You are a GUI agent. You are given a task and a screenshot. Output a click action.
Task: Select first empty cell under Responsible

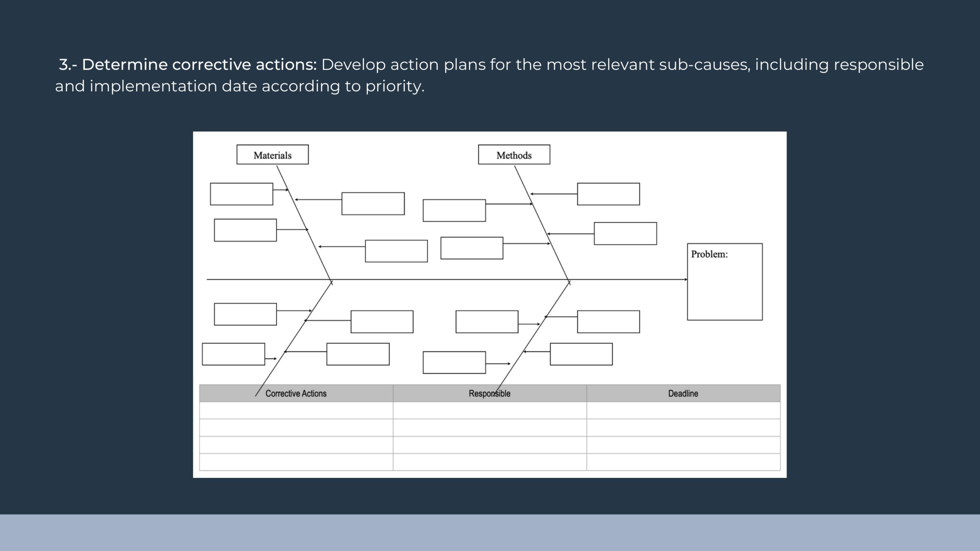489,410
